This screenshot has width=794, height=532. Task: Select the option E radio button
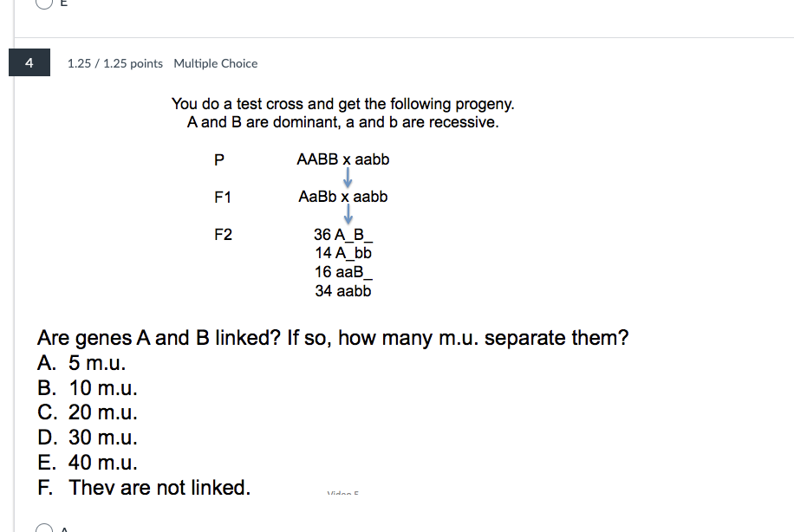point(44,3)
